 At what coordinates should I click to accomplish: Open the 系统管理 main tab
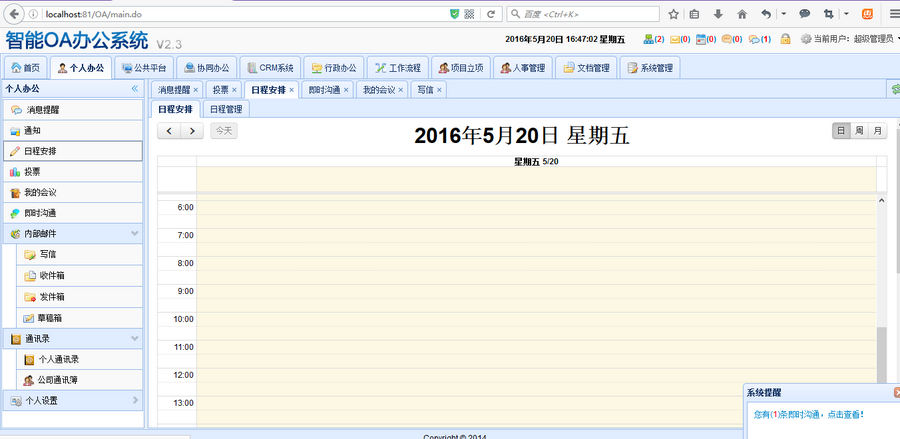point(650,68)
